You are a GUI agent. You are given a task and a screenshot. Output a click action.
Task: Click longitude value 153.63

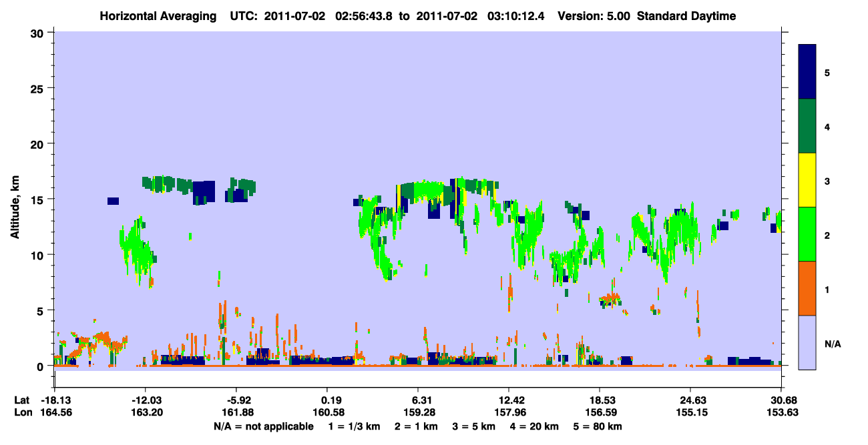pyautogui.click(x=781, y=413)
